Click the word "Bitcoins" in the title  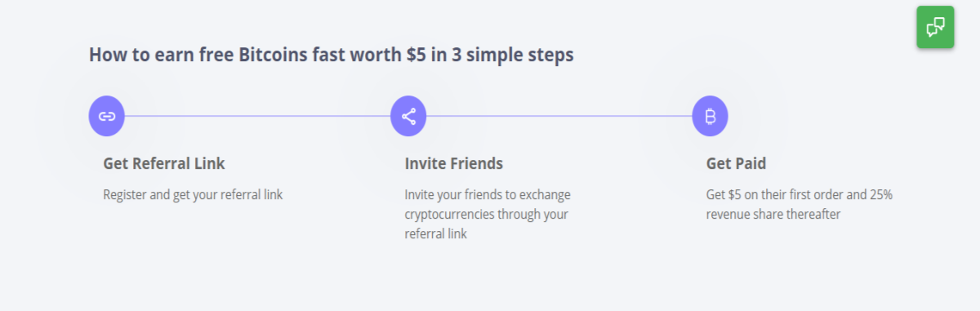click(274, 55)
